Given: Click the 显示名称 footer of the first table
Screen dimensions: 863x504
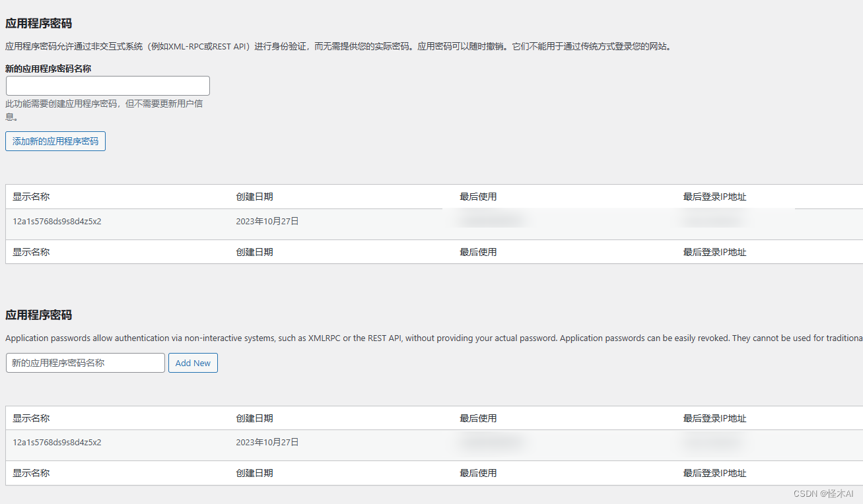Looking at the screenshot, I should pyautogui.click(x=31, y=252).
